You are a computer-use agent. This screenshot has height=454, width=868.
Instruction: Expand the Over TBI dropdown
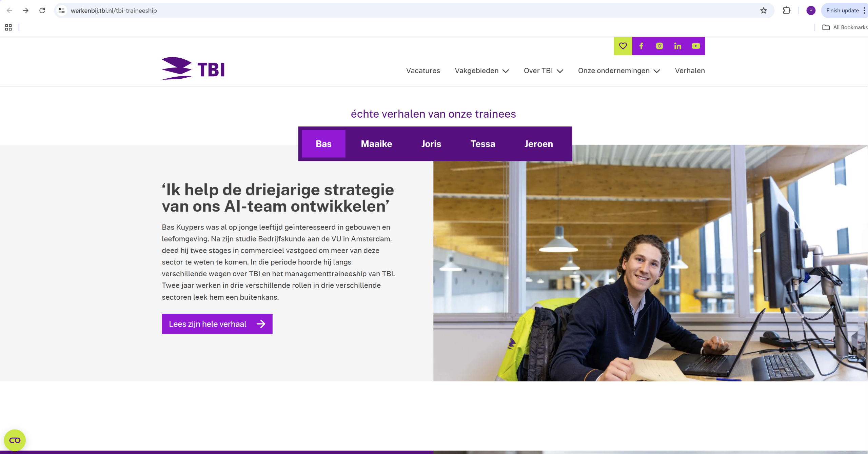click(x=544, y=71)
